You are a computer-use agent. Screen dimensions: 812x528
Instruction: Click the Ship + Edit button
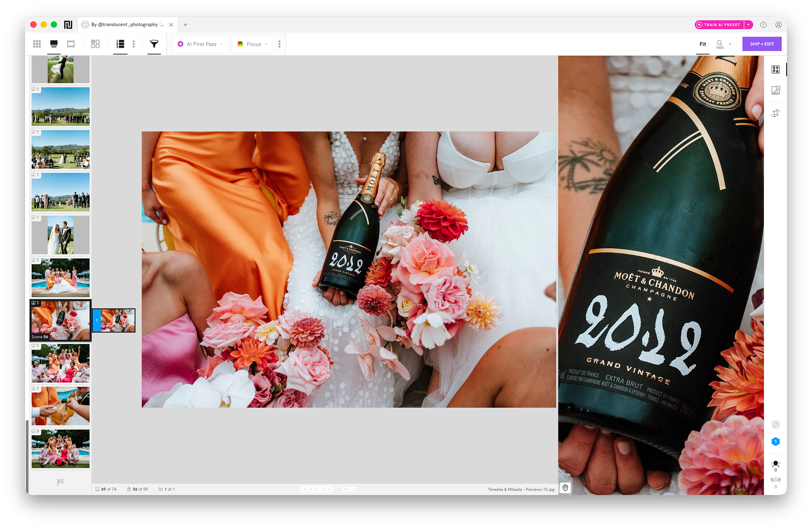click(x=762, y=44)
